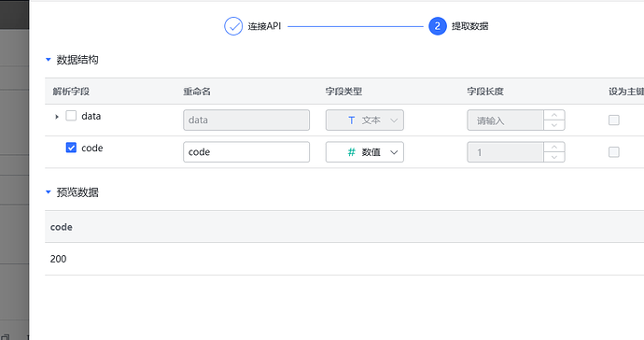Click the 提取数据 step label

pos(469,26)
